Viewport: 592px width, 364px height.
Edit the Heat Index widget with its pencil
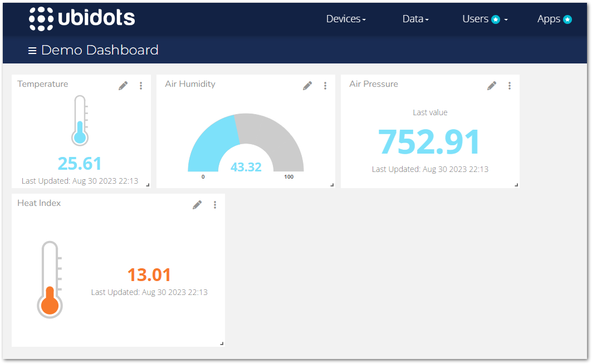click(197, 204)
